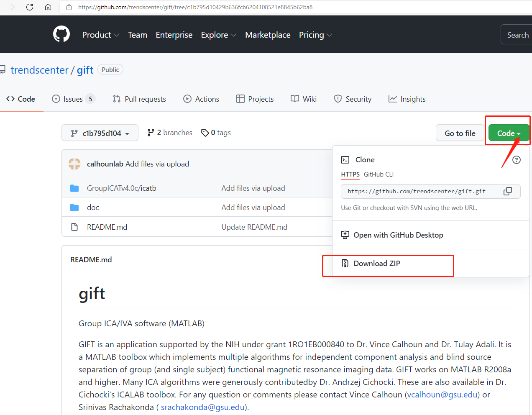Open the gift repository link

(x=85, y=70)
